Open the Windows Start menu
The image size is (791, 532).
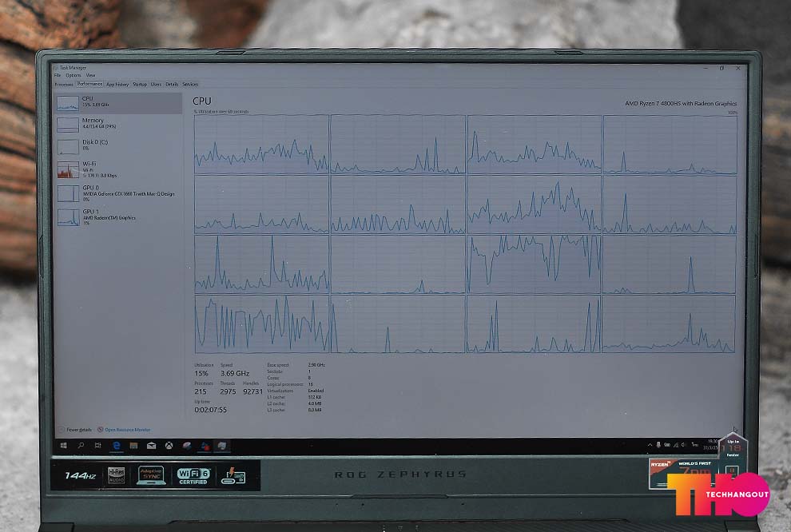pos(64,446)
